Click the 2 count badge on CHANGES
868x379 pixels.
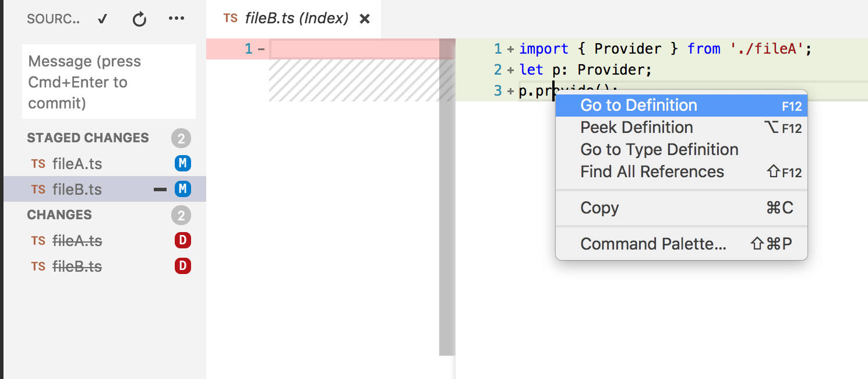pos(181,215)
